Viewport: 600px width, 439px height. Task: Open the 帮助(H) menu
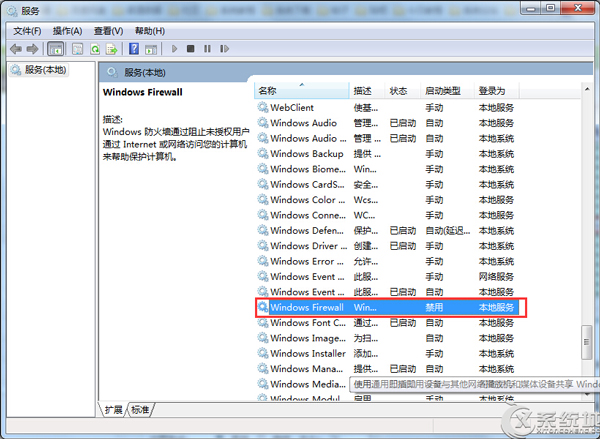[x=150, y=31]
